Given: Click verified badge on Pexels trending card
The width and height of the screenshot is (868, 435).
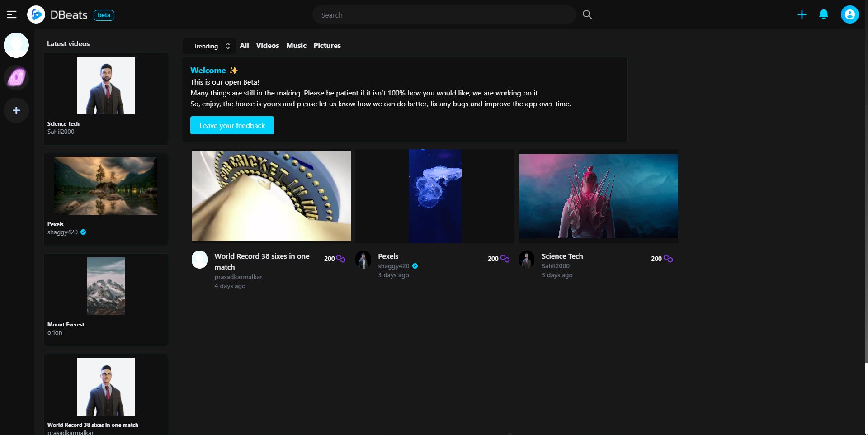Looking at the screenshot, I should click(x=415, y=266).
